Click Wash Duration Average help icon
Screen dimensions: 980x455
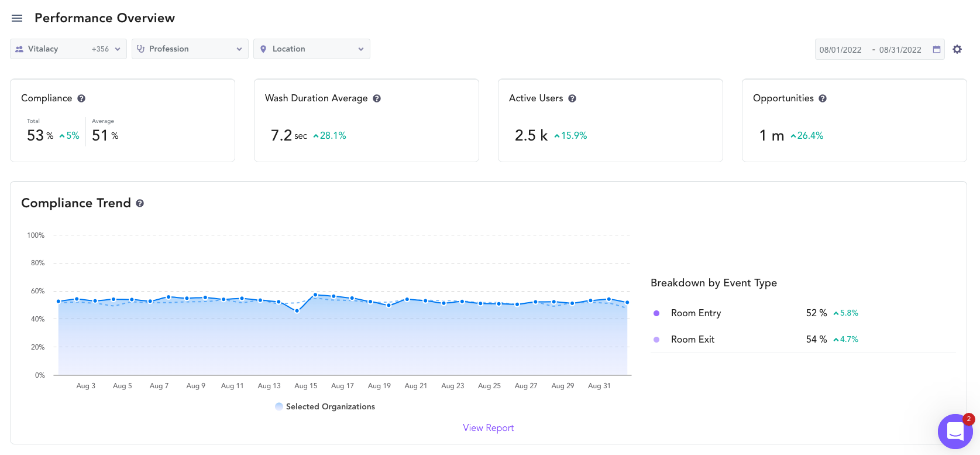[377, 98]
